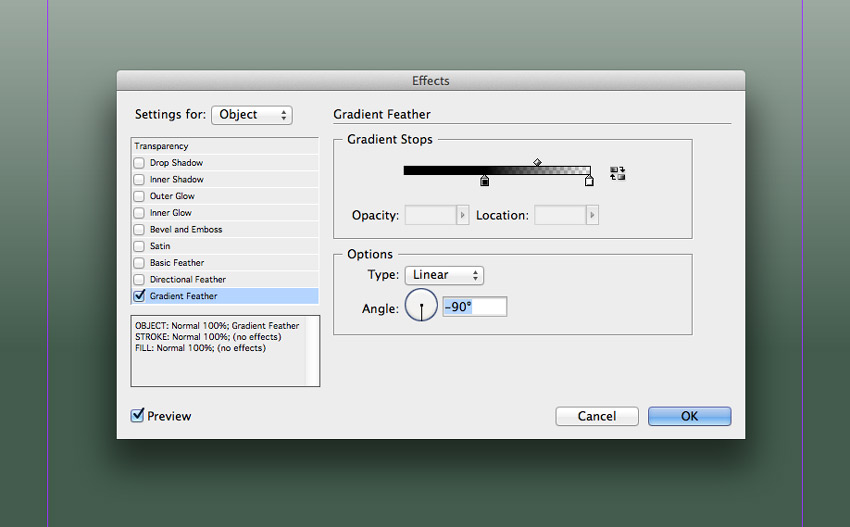Click the Angle value input field
Screen dimensions: 850x527
tap(474, 307)
